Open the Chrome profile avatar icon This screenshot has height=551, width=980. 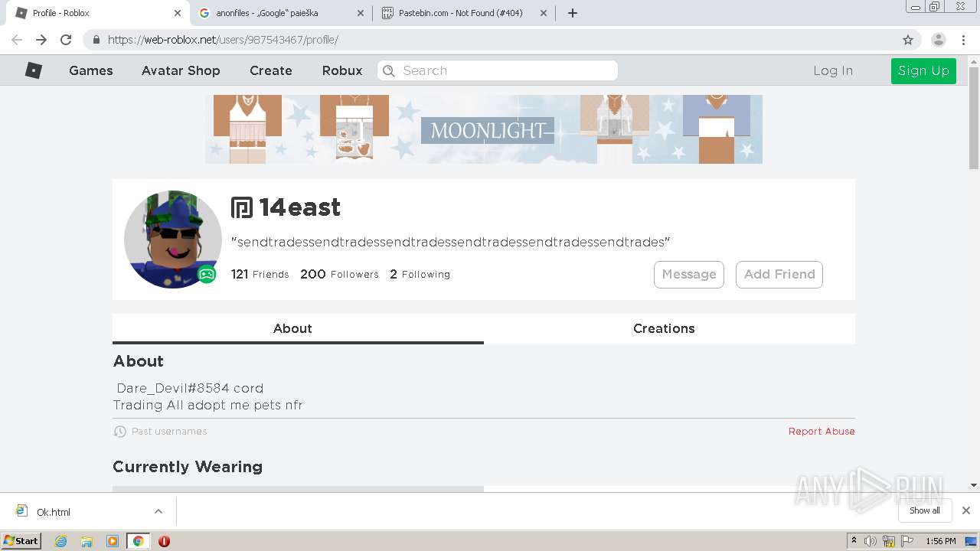(x=939, y=40)
